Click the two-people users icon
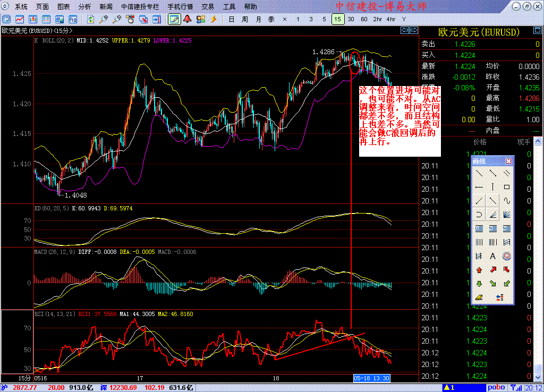Viewport: 544px width, 392px height. (x=200, y=20)
